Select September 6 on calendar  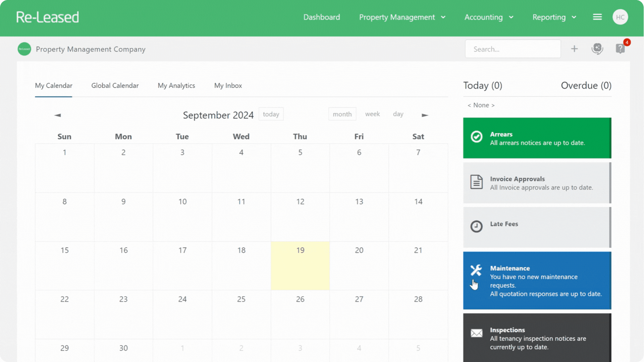[359, 168]
